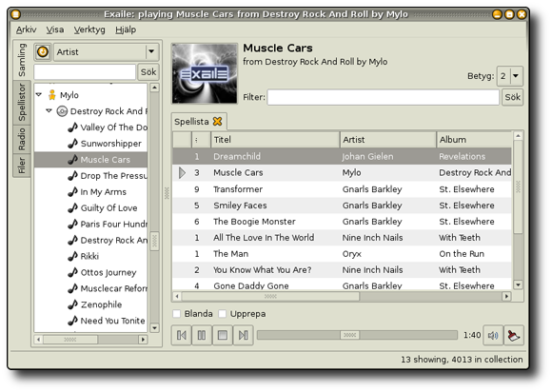Select Smiley Faces playlist row
This screenshot has width=552, height=392.
point(342,206)
